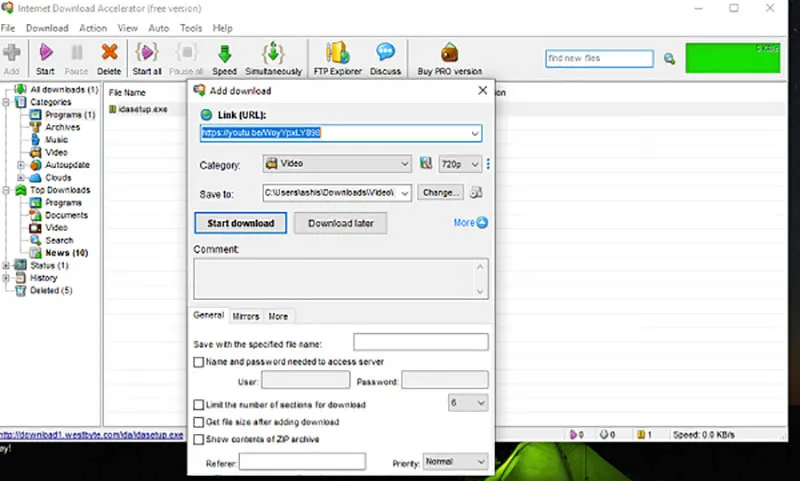Select Clouds category in tree
The image size is (800, 481).
58,178
